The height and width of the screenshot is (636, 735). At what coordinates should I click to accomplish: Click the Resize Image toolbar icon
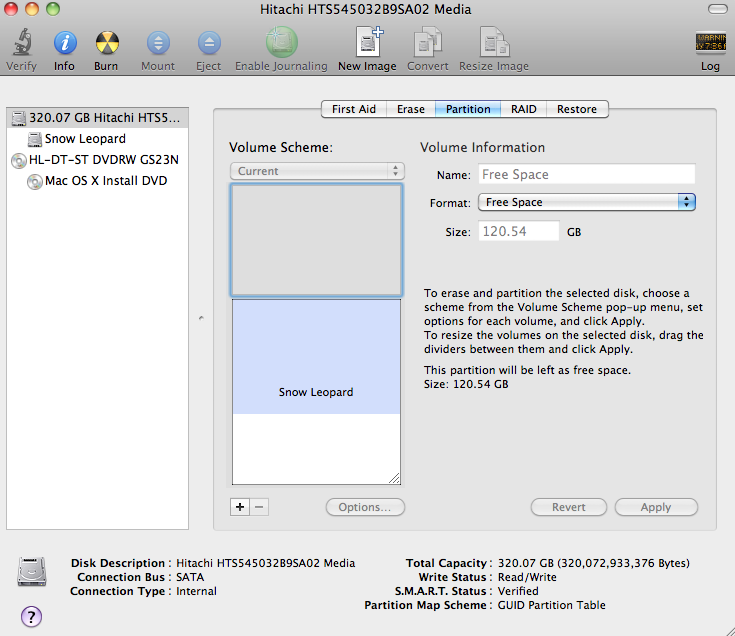coord(495,42)
